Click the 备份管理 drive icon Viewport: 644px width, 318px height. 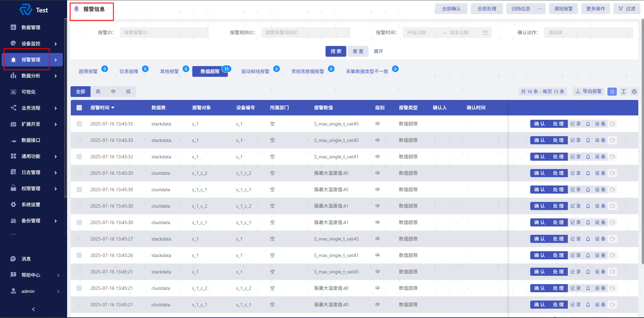tap(13, 221)
